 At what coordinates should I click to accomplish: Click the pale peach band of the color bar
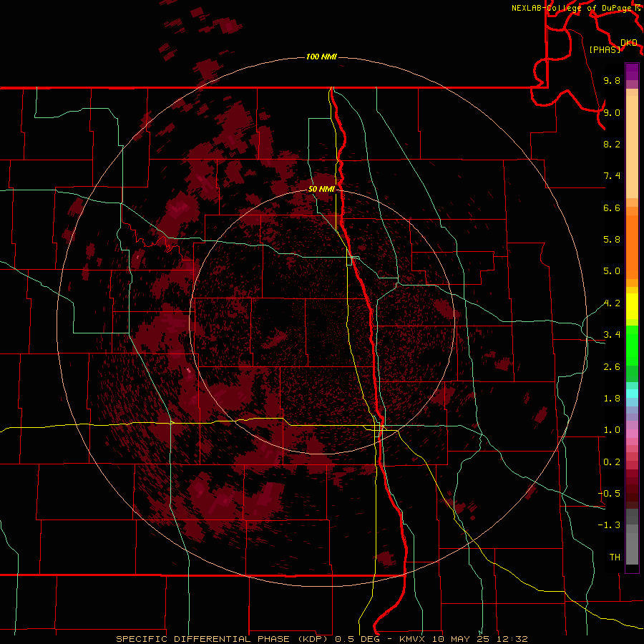(x=632, y=147)
